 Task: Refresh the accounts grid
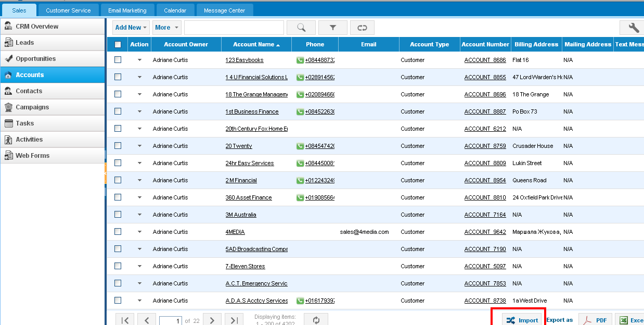pos(316,320)
